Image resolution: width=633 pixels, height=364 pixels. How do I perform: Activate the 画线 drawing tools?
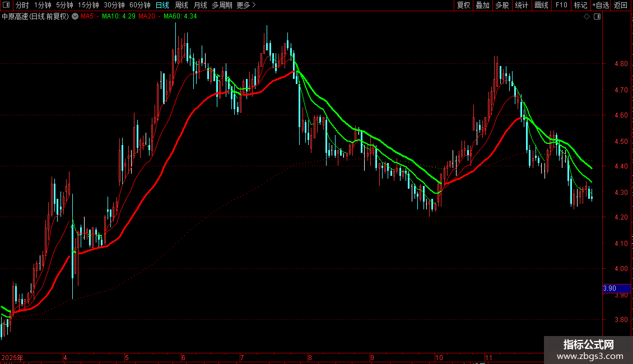coord(541,5)
